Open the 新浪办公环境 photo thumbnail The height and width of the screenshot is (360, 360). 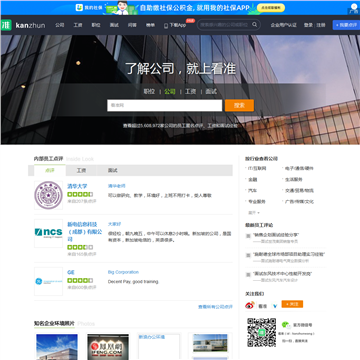159,347
